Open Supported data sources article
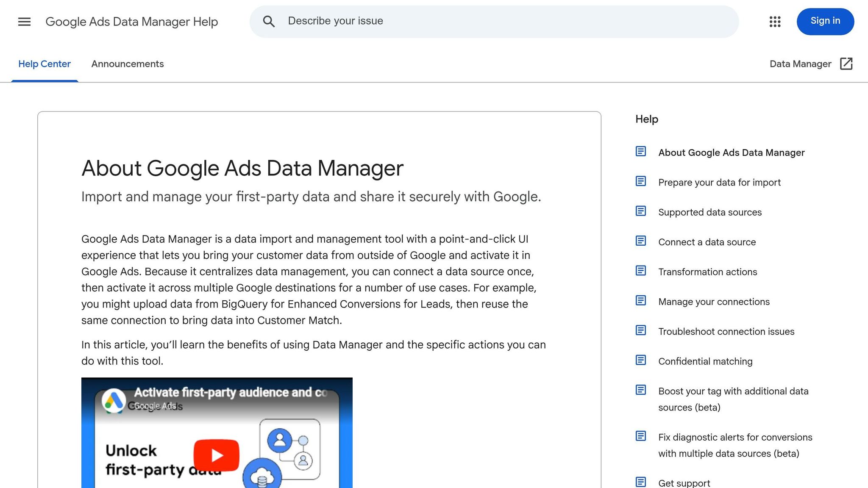Screen dimensions: 868x488 tap(710, 212)
